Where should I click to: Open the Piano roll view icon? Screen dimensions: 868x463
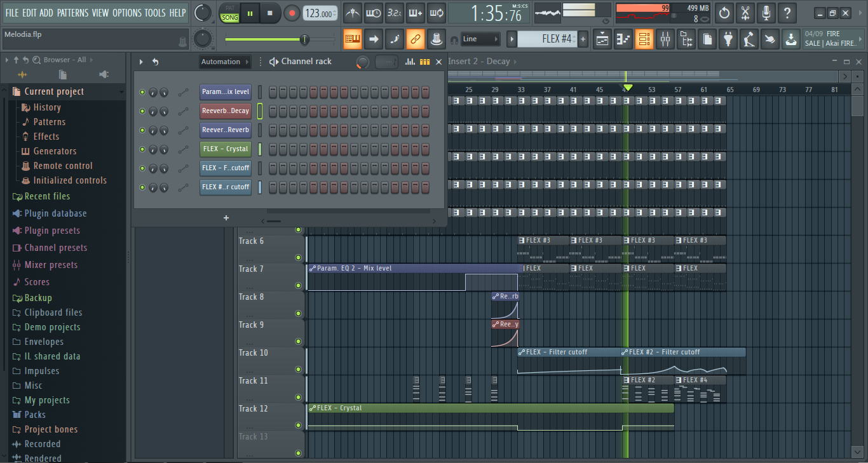tap(623, 39)
